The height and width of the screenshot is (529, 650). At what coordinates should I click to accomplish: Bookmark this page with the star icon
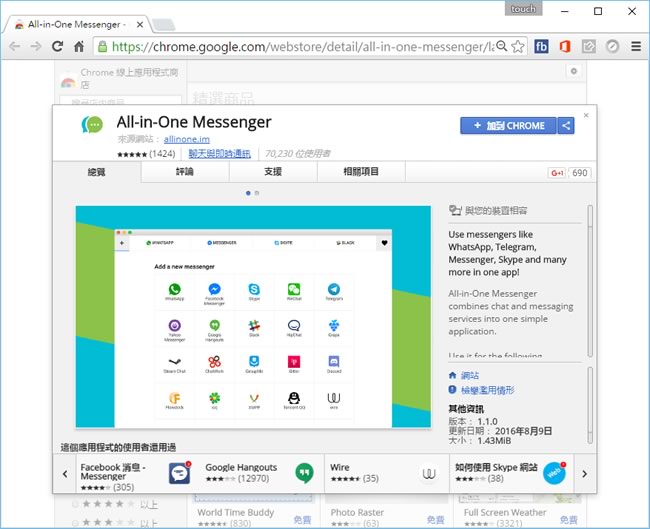coord(517,46)
